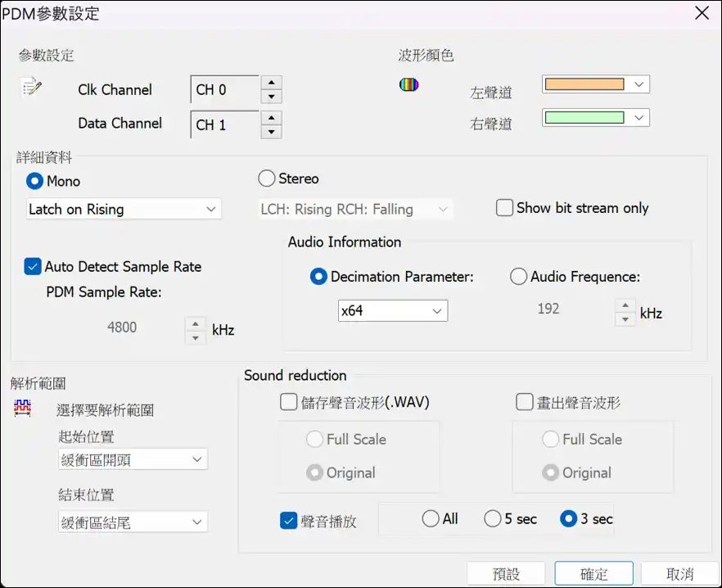Click the parse range waveform icon

point(22,408)
